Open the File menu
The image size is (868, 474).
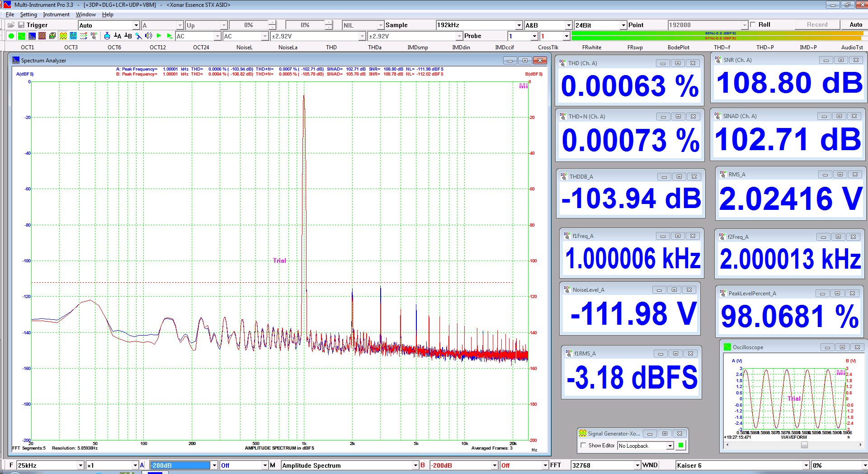click(x=10, y=14)
